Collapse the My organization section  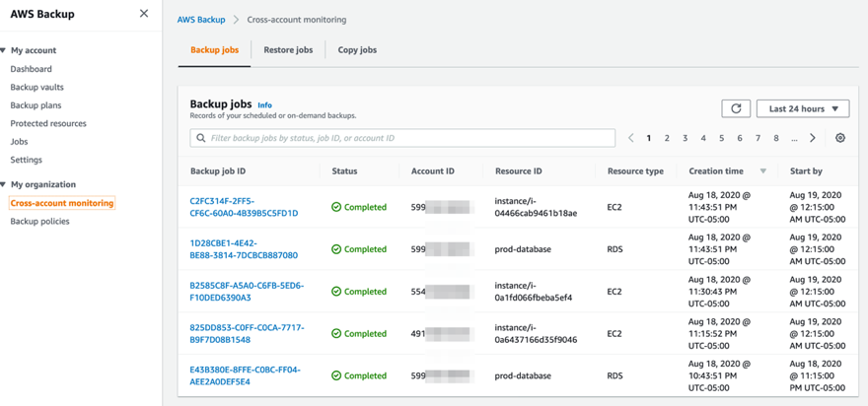click(3, 184)
